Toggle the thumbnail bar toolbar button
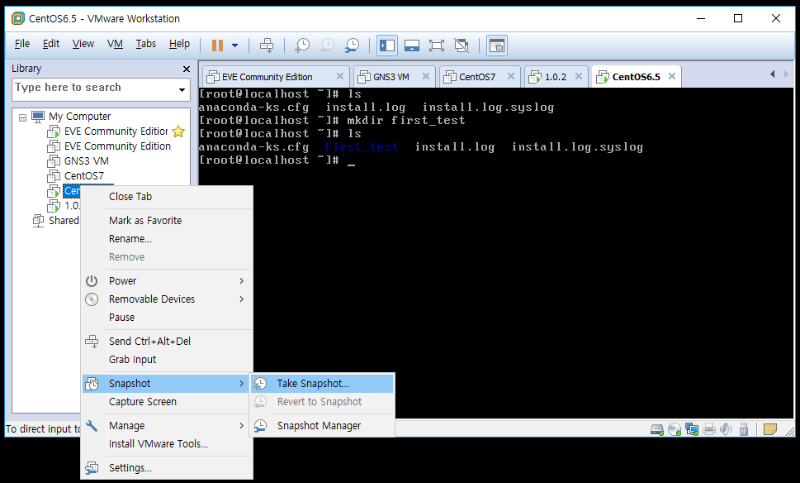This screenshot has width=800, height=483. tap(412, 45)
